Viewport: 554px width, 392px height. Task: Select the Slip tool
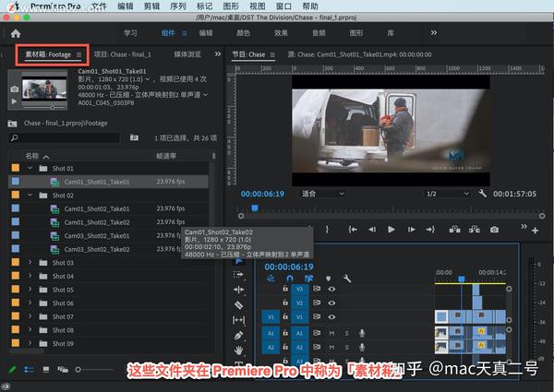pyautogui.click(x=238, y=320)
